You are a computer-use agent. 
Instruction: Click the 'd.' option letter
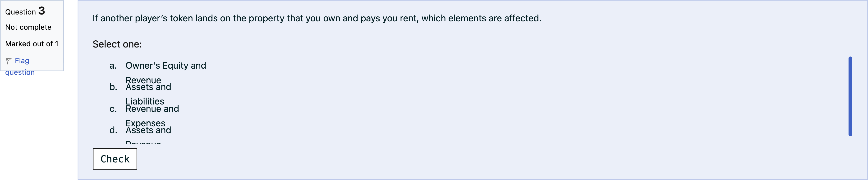tap(113, 130)
